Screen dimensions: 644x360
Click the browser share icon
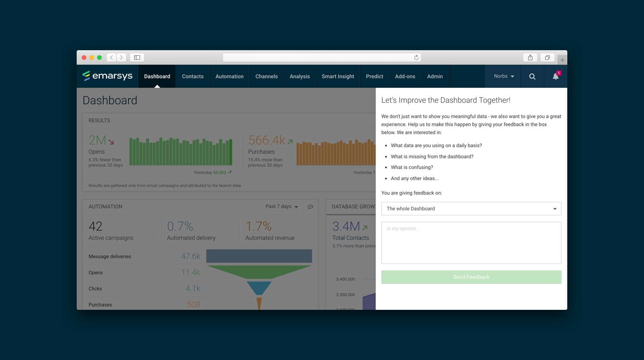530,57
